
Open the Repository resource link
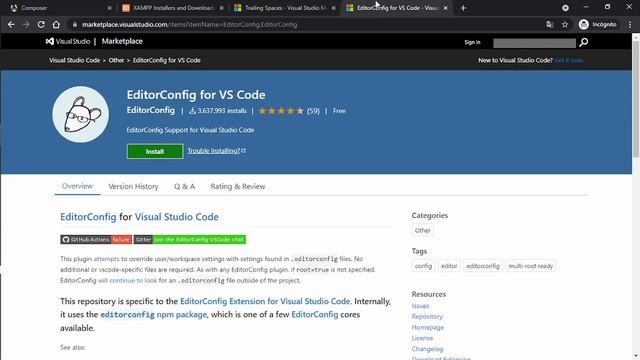(427, 316)
